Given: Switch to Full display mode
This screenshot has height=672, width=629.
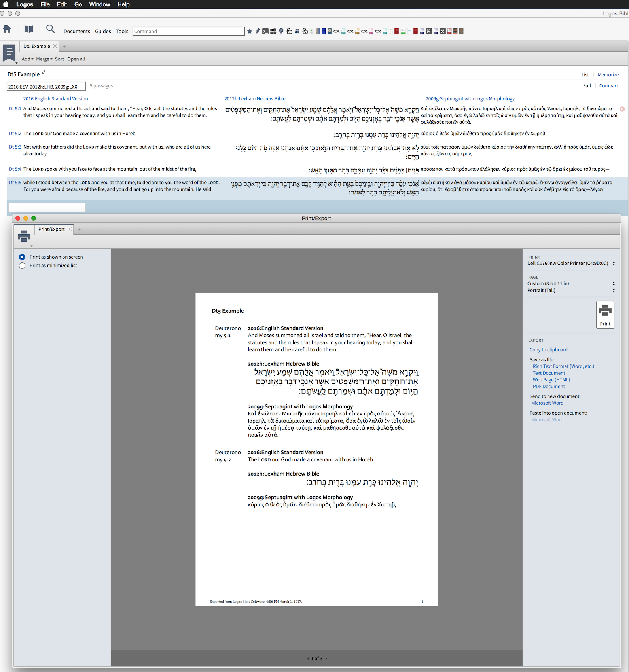Looking at the screenshot, I should click(x=587, y=86).
